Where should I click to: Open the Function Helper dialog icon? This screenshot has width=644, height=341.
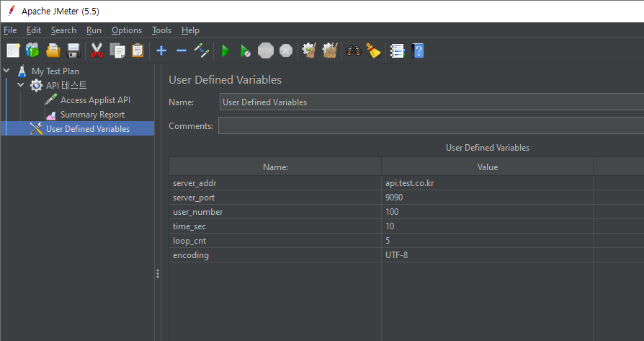[x=397, y=50]
